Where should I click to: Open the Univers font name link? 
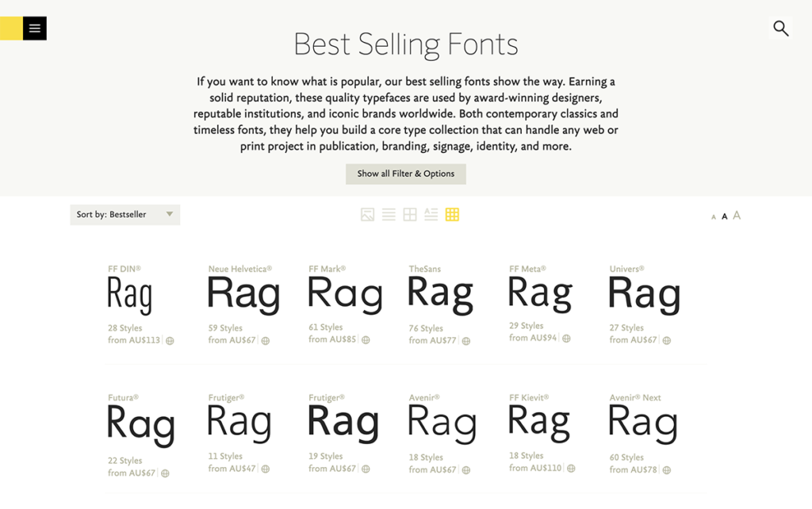tap(626, 269)
